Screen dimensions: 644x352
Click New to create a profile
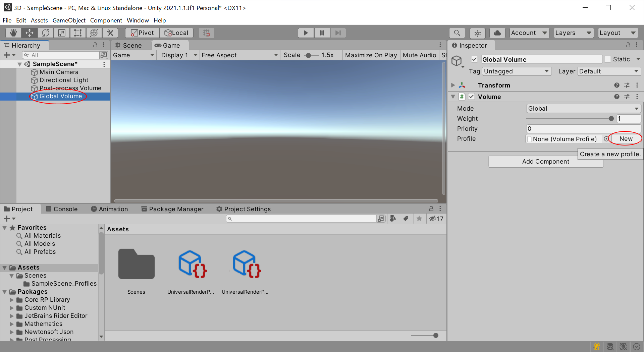coord(626,139)
